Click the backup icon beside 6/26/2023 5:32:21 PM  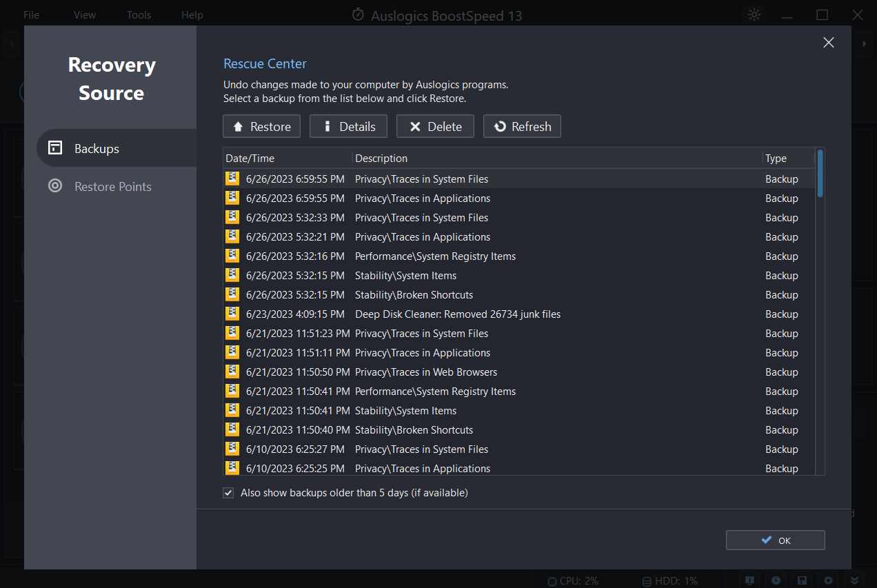click(x=232, y=236)
